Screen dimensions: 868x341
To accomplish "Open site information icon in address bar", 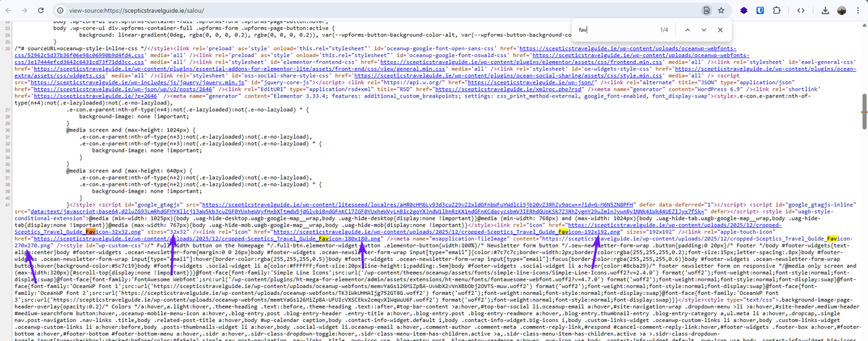I will click(x=60, y=11).
